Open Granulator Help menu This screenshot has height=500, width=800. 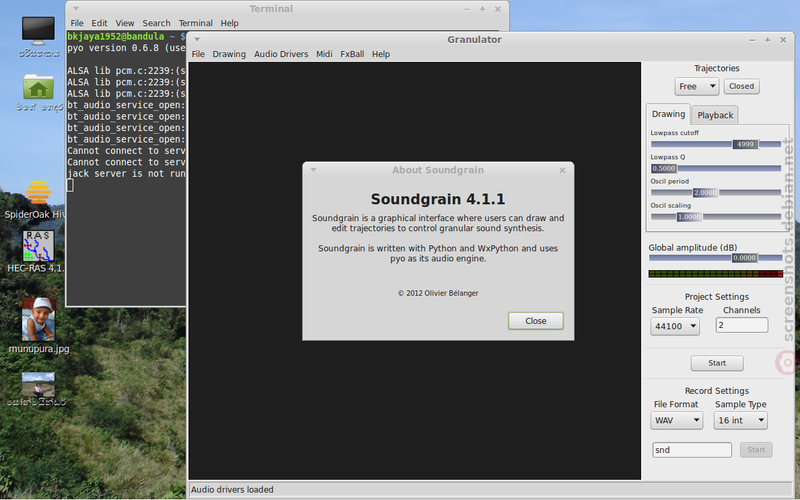point(381,54)
